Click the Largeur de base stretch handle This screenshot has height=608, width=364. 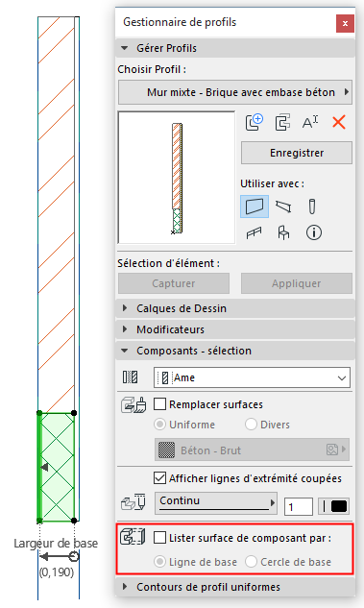pos(74,557)
